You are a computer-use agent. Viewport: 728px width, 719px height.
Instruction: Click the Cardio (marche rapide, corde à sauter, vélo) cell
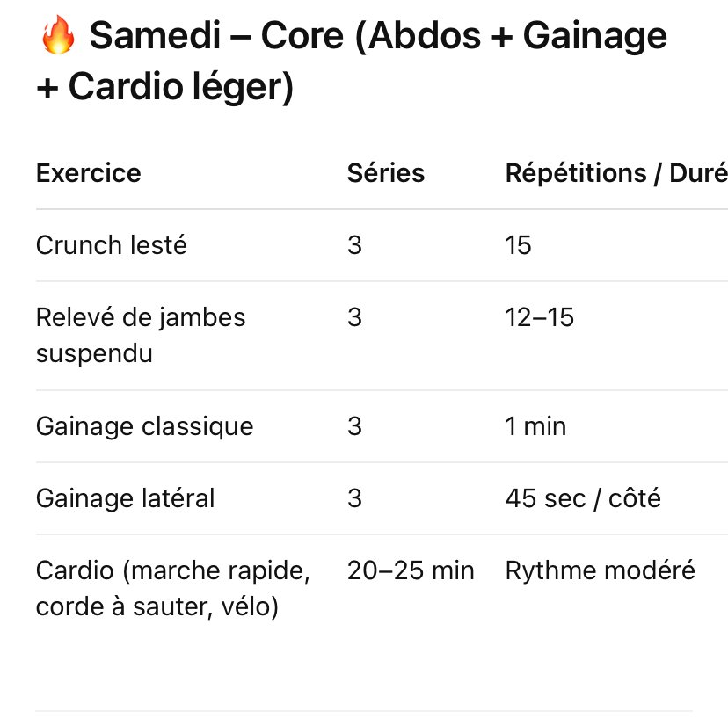[173, 588]
